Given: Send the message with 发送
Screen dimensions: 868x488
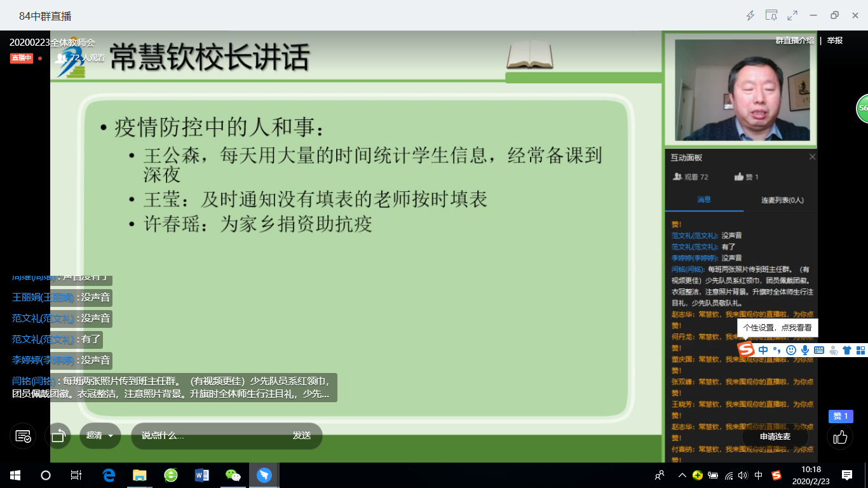Looking at the screenshot, I should tap(302, 436).
